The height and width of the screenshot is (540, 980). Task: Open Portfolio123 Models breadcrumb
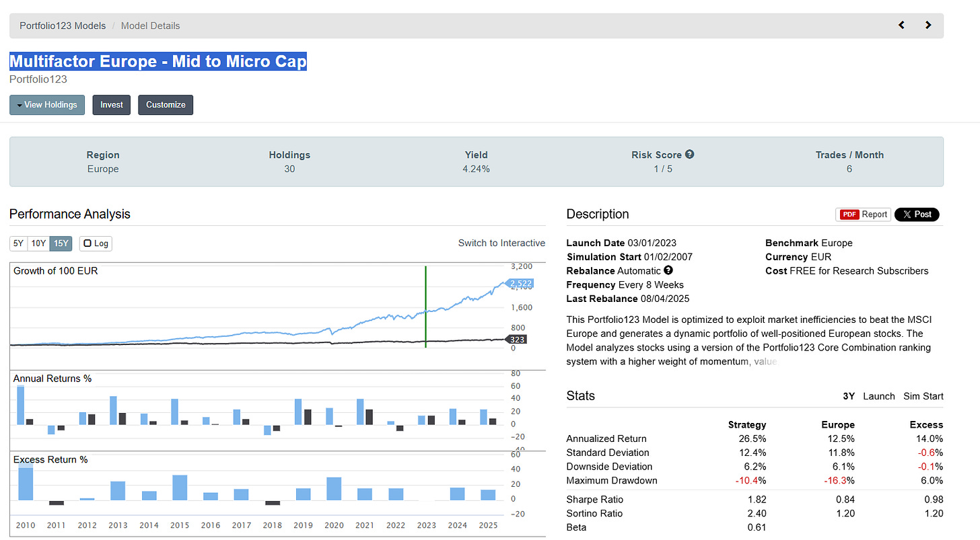63,26
